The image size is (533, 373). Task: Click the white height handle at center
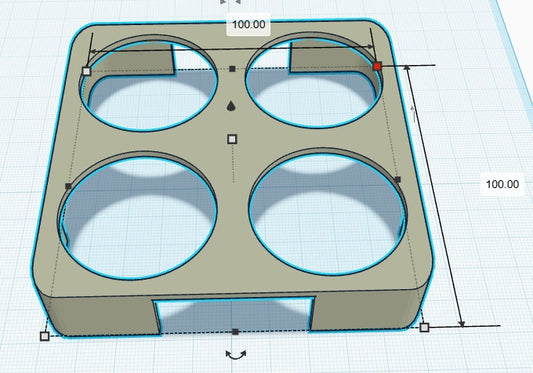232,139
